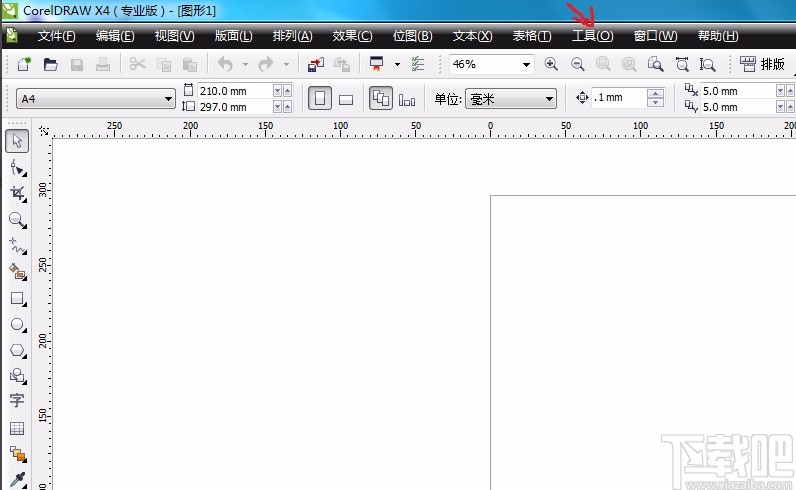Viewport: 796px width, 490px height.
Task: Click the nudge offset .1 mm field
Action: [x=619, y=97]
